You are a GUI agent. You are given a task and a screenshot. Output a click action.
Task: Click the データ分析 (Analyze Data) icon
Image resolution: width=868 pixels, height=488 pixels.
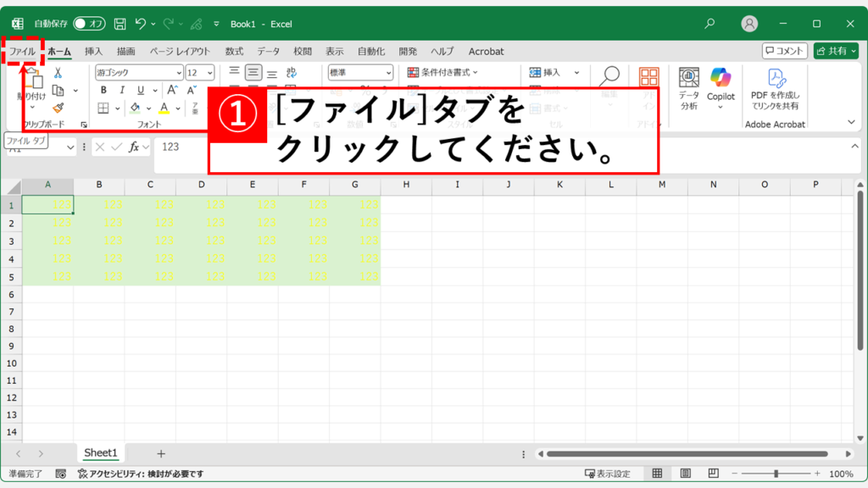(689, 88)
